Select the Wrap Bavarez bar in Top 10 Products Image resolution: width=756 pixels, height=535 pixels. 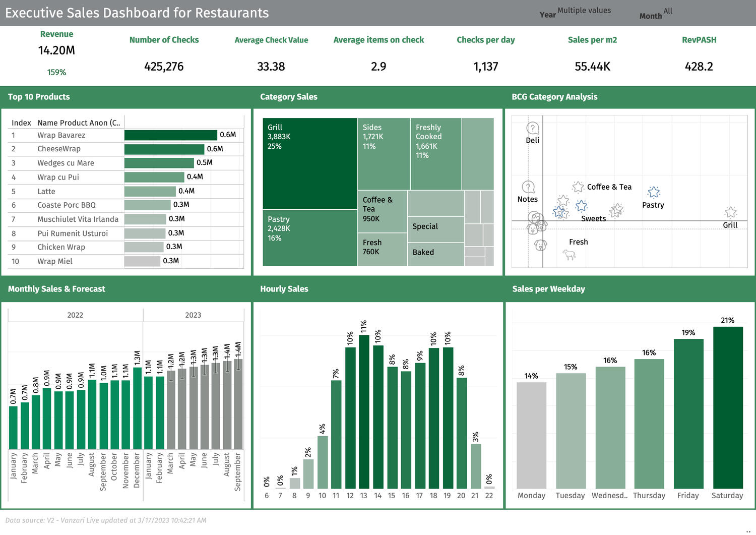(170, 135)
